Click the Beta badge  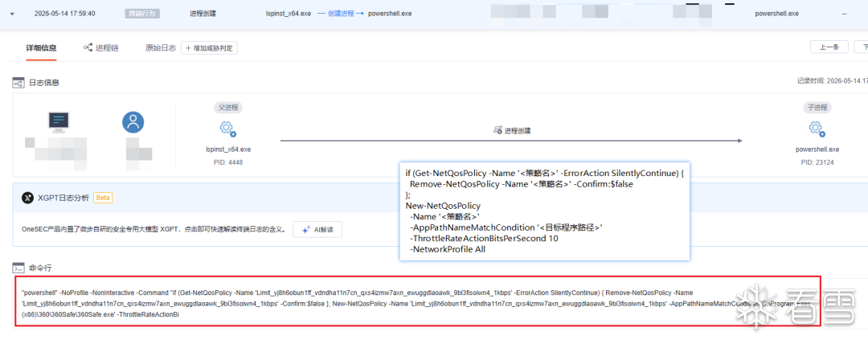(x=103, y=198)
